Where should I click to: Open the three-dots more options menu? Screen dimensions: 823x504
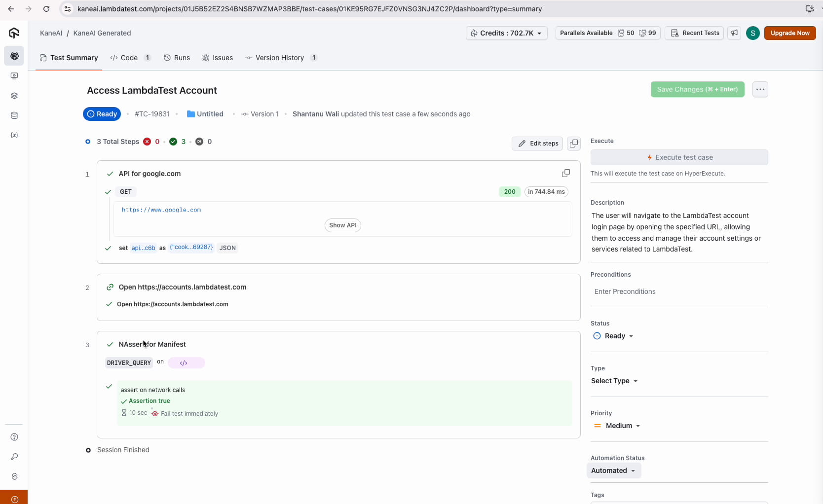tap(760, 89)
